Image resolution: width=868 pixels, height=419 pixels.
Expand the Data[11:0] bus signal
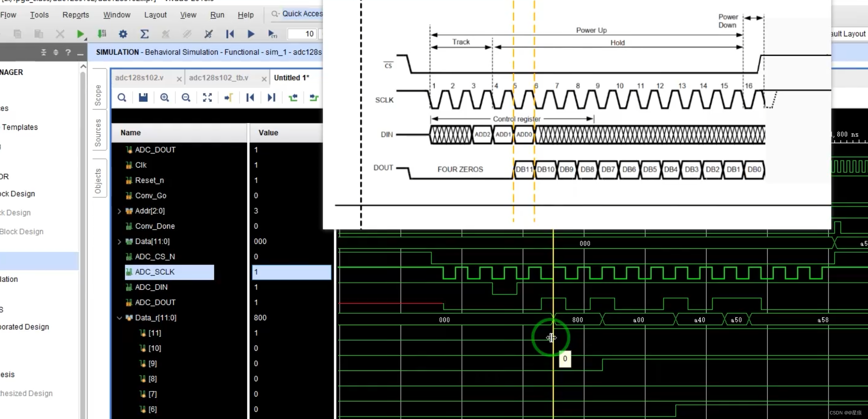[x=119, y=242]
